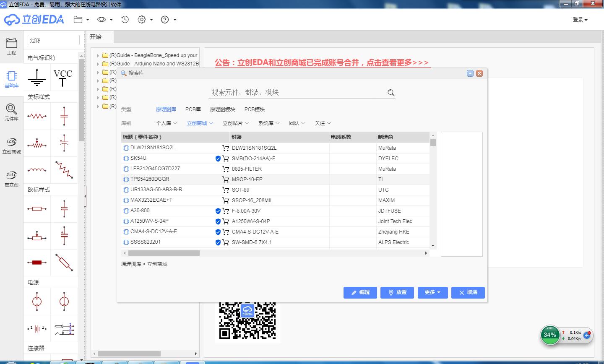
Task: Pick the US-style inductor symbol
Action: point(37,170)
